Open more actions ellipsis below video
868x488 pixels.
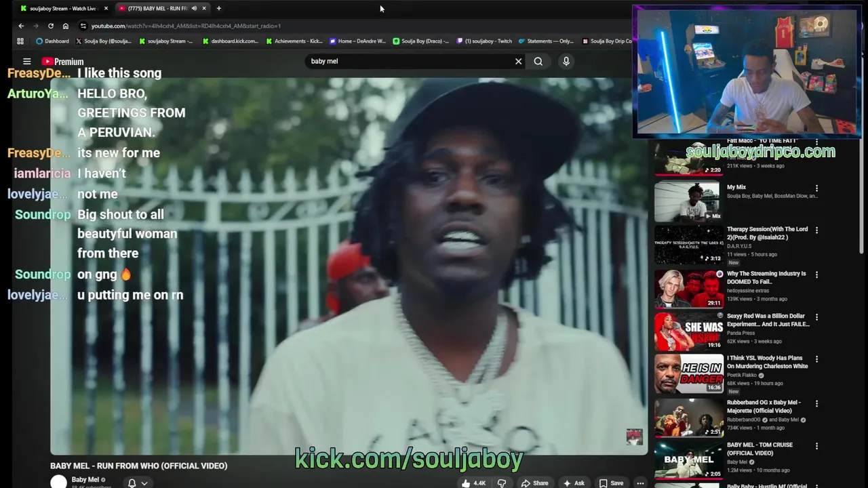(640, 483)
